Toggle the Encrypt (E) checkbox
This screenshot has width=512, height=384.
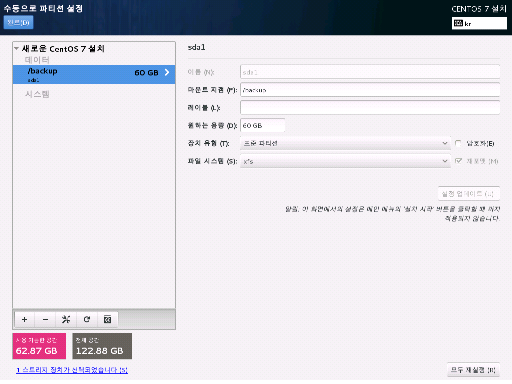[x=458, y=143]
